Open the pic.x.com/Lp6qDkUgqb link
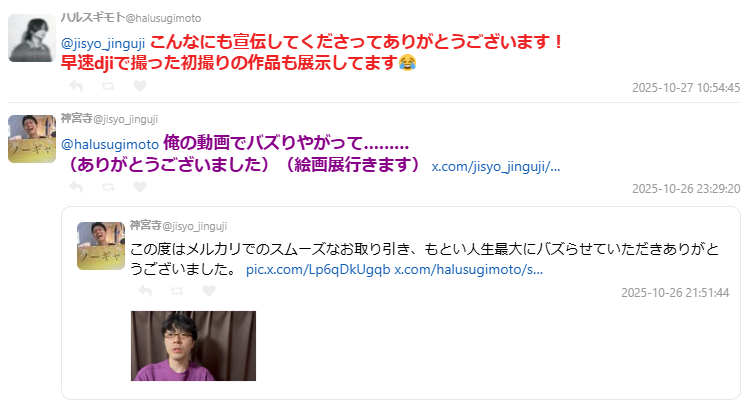The image size is (745, 411). (318, 269)
